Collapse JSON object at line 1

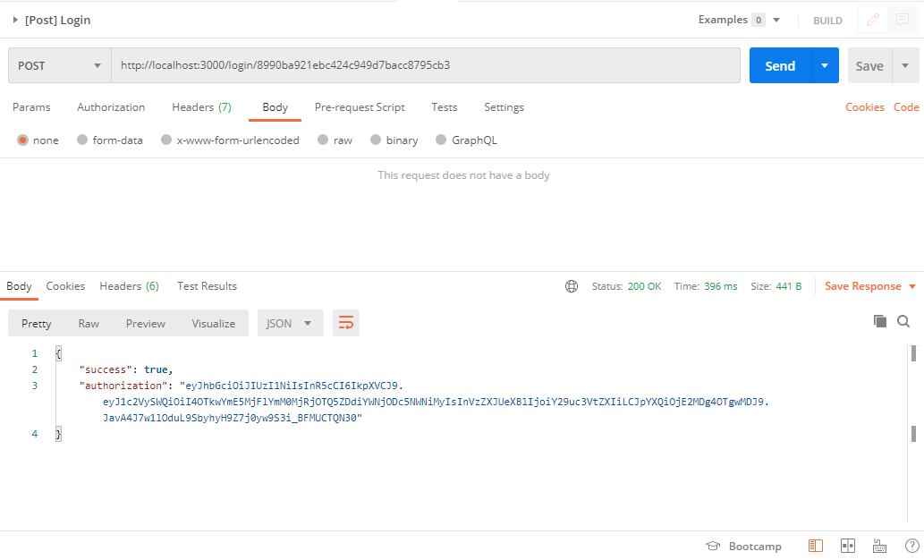(58, 353)
